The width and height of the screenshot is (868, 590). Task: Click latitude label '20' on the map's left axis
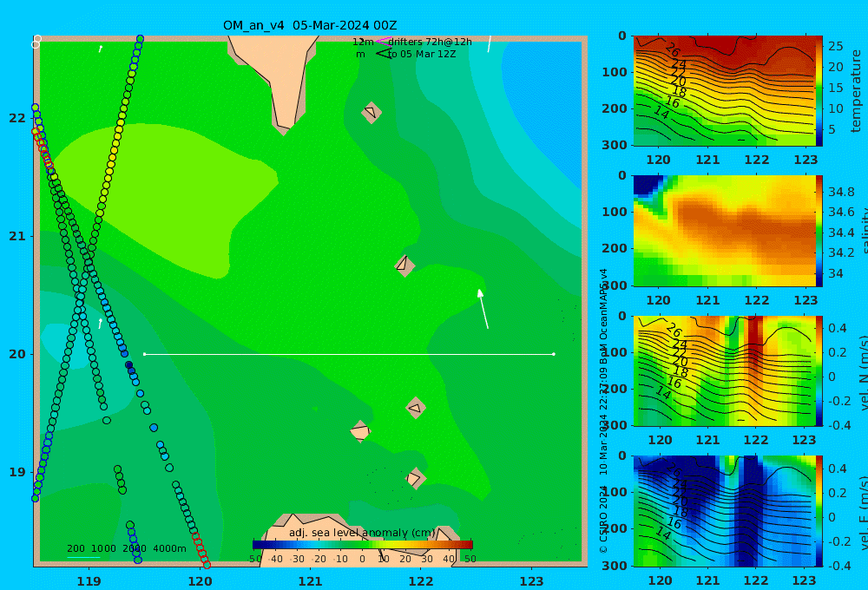(x=17, y=354)
